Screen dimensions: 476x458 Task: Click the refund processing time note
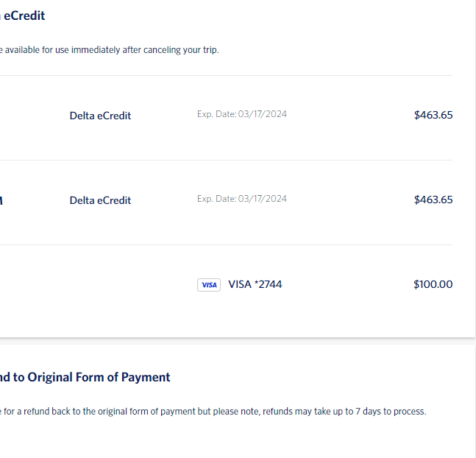[213, 411]
